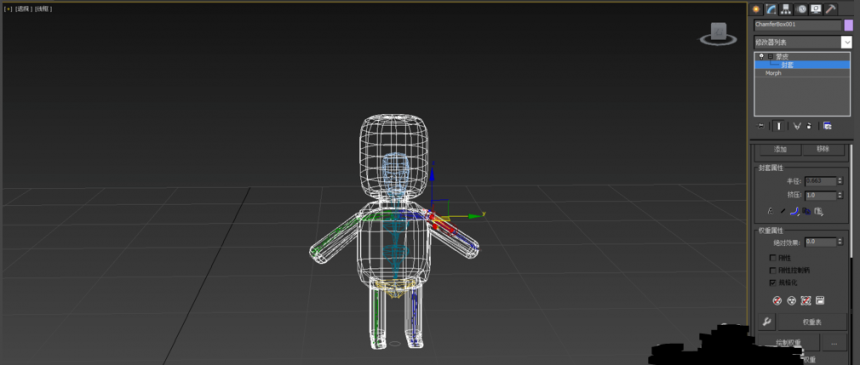The image size is (860, 365).
Task: Enable the Rigid checkbox
Action: pos(773,257)
